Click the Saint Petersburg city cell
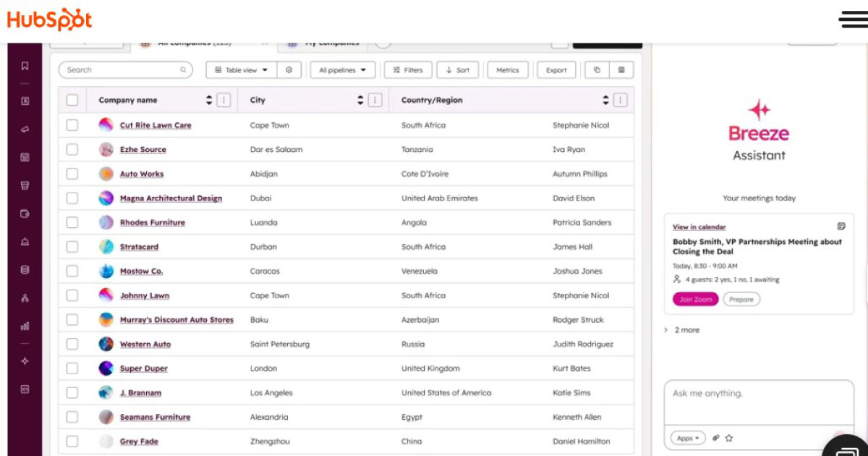Image resolution: width=868 pixels, height=456 pixels. pyautogui.click(x=280, y=345)
